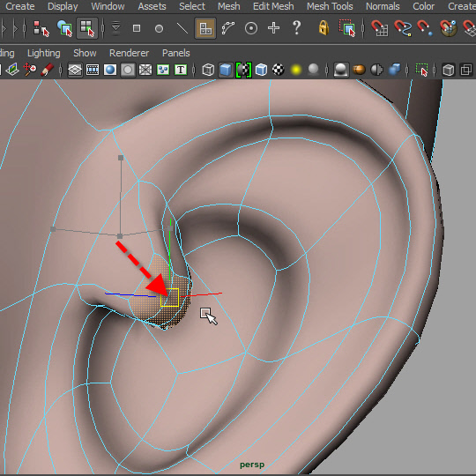The image size is (476, 476).
Task: Enable snap to grids magnet icon
Action: click(x=380, y=28)
